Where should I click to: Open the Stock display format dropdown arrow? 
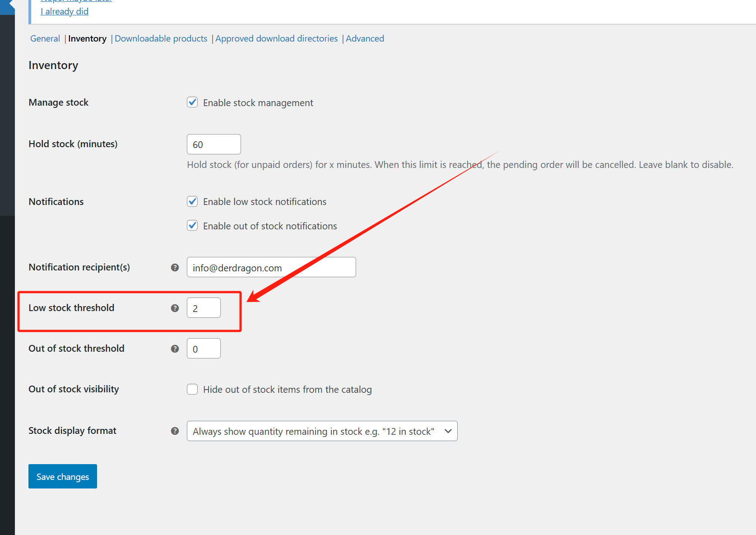448,431
